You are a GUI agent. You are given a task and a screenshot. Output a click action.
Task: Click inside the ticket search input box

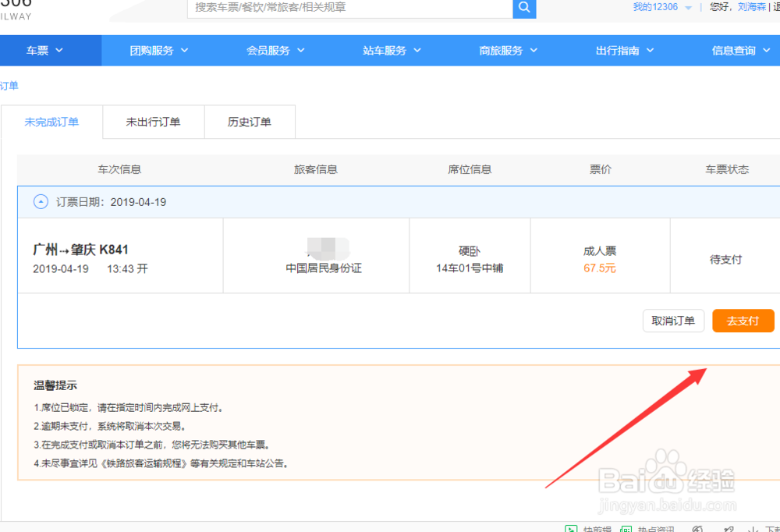[x=343, y=9]
